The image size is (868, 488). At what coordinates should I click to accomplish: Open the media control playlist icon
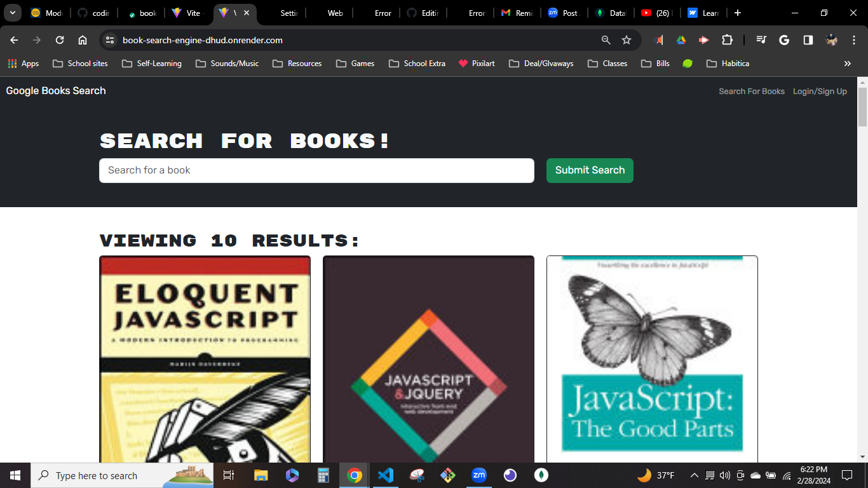[x=761, y=40]
